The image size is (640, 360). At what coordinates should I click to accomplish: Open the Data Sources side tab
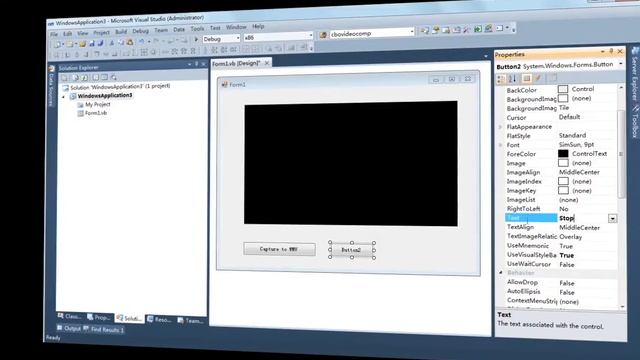(51, 87)
